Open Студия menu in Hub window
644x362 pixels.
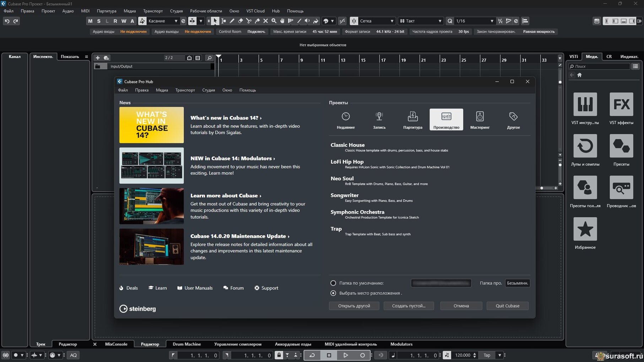pyautogui.click(x=209, y=90)
